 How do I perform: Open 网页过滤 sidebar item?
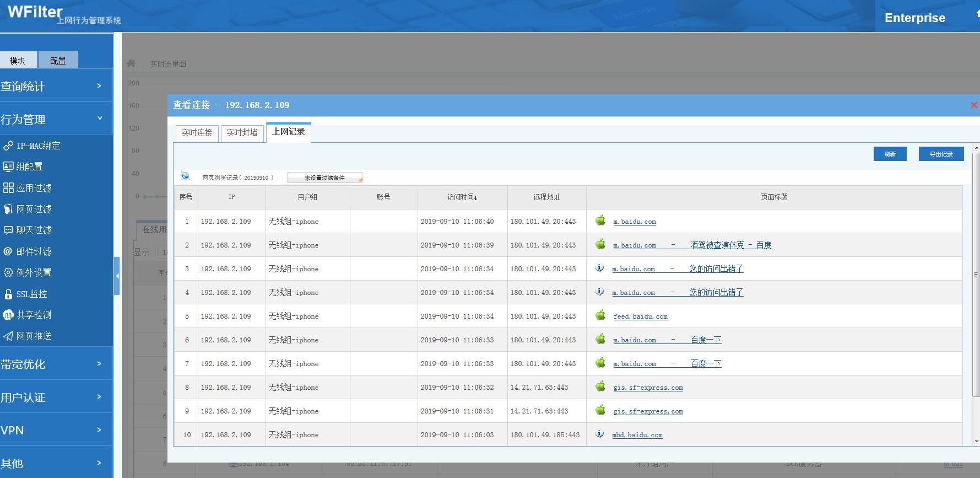28,209
